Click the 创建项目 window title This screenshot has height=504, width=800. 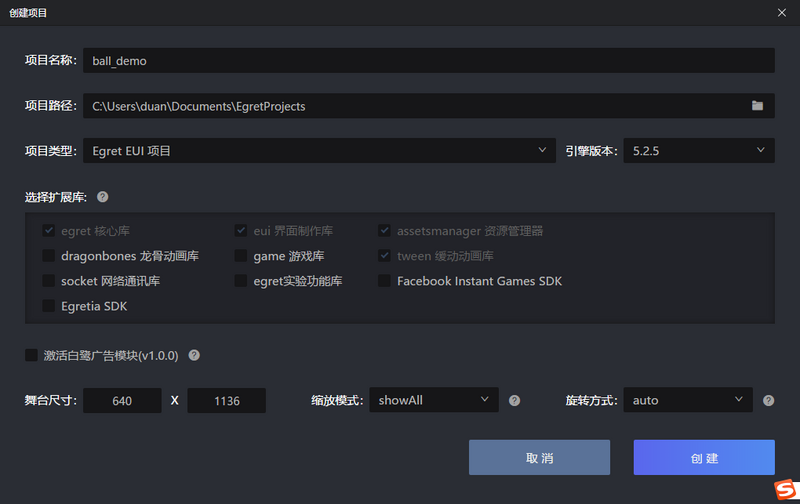click(x=28, y=13)
